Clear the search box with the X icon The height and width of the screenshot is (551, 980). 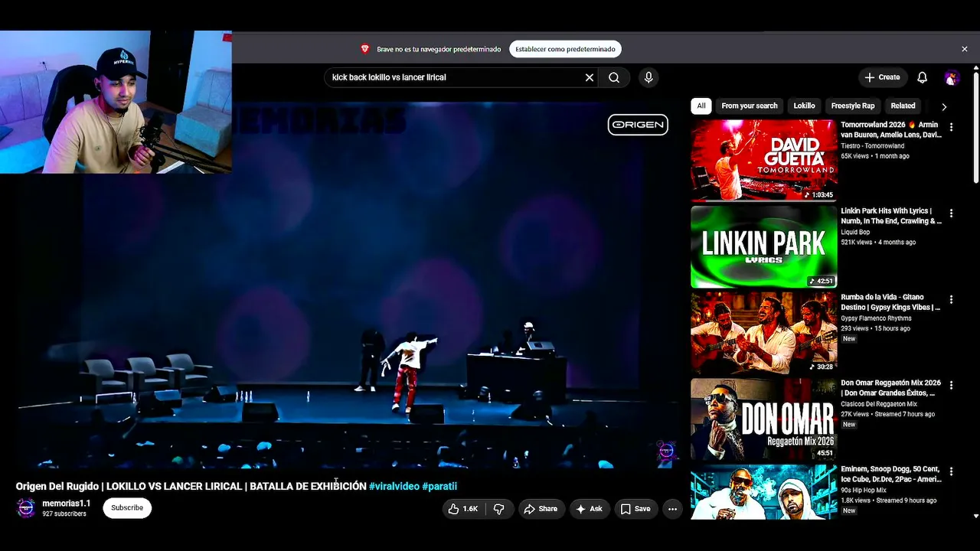590,77
